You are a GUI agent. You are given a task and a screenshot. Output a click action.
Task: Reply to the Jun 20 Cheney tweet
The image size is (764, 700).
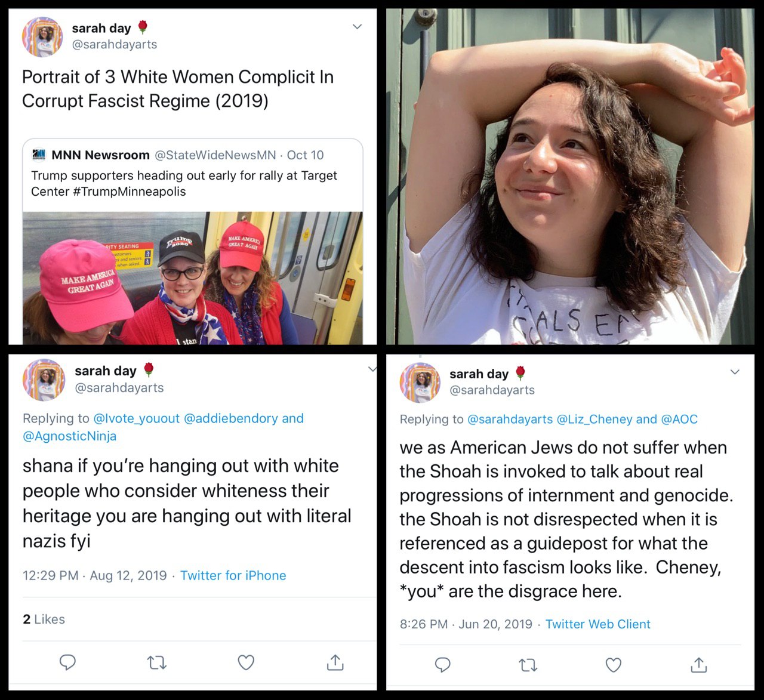[442, 665]
